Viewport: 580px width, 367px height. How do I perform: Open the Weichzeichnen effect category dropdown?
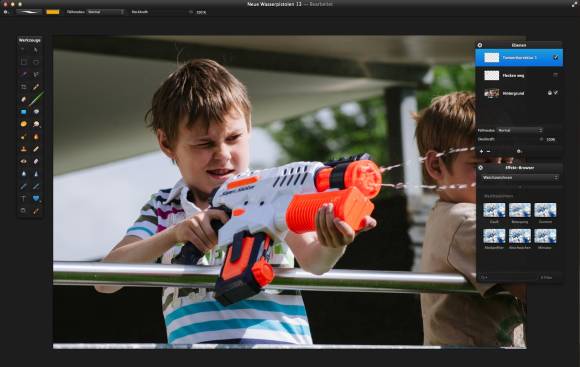tap(519, 178)
